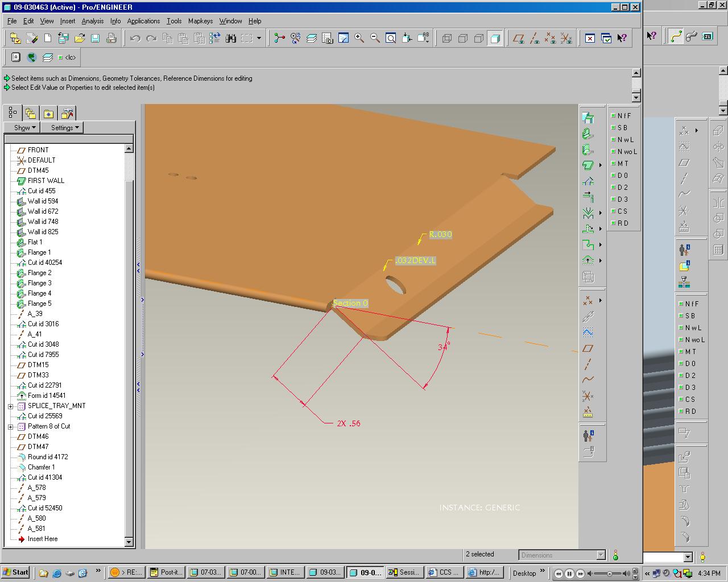Click the print icon in toolbar
The width and height of the screenshot is (728, 582).
(x=111, y=38)
